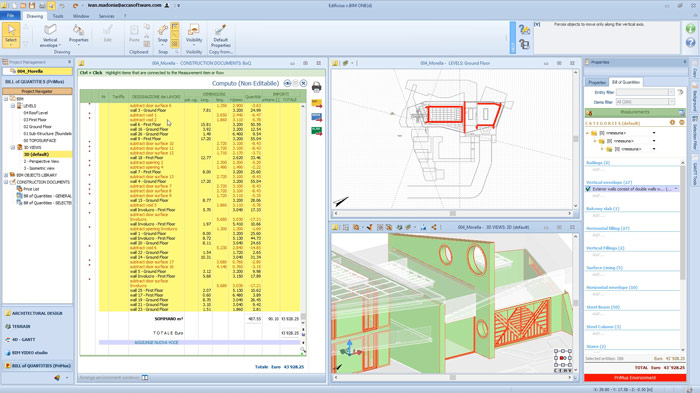The width and height of the screenshot is (700, 393).
Task: Open the Properties ribbon tool
Action: click(79, 34)
